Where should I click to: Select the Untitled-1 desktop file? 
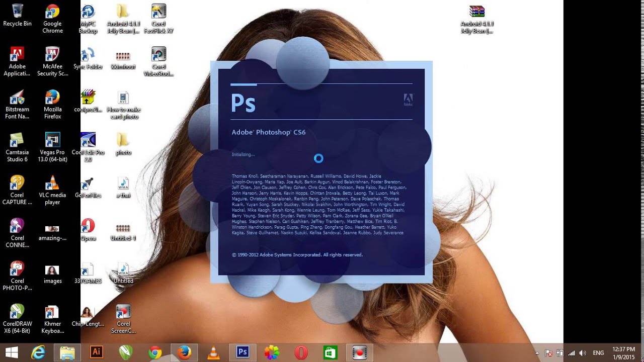tap(123, 231)
